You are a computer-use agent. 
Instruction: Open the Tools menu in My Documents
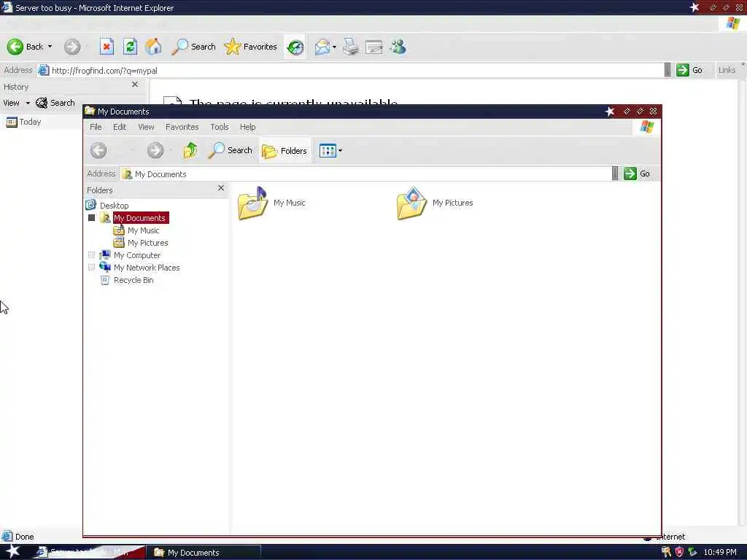click(x=220, y=127)
